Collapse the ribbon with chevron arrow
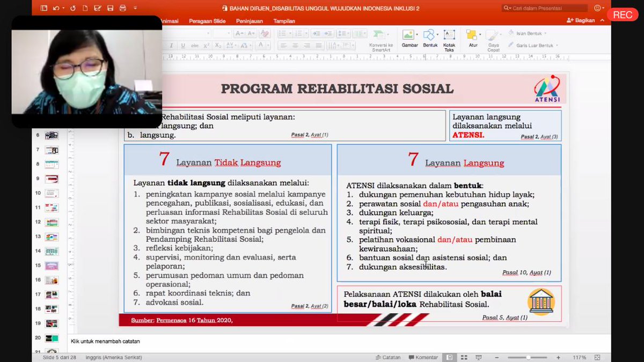644x362 pixels. tap(602, 20)
